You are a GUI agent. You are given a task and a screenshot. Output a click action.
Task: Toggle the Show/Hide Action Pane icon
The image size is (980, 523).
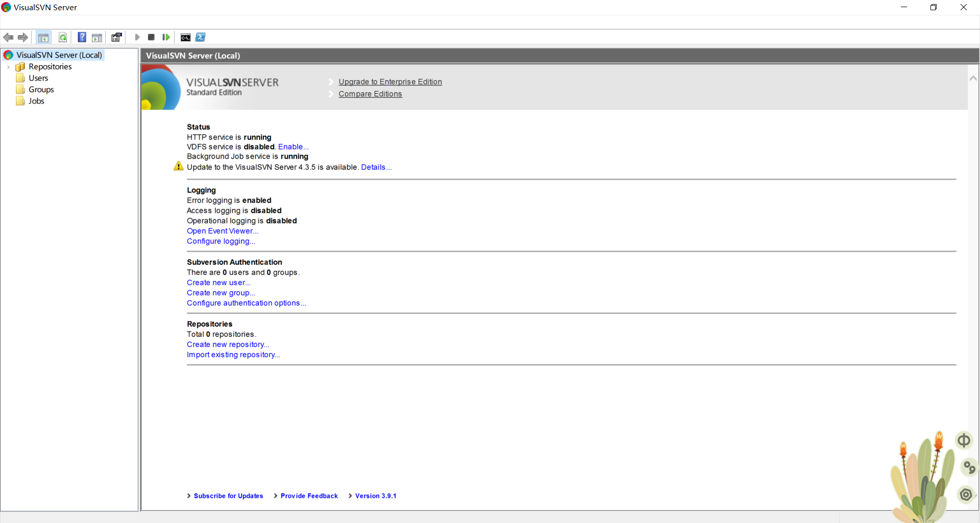pos(97,37)
